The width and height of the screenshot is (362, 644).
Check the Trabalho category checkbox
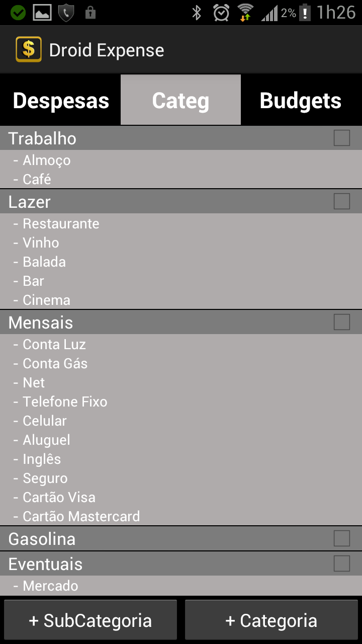(342, 138)
